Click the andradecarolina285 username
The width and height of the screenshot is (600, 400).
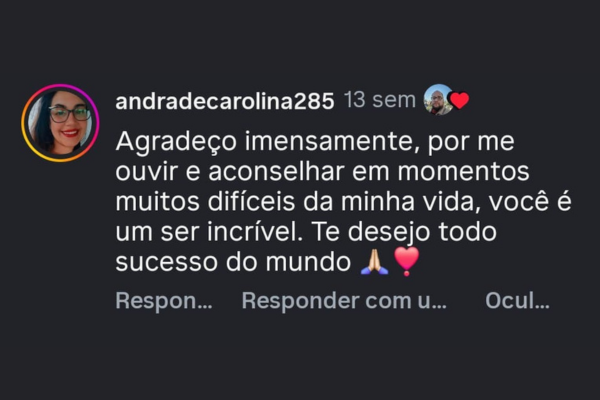(x=225, y=101)
